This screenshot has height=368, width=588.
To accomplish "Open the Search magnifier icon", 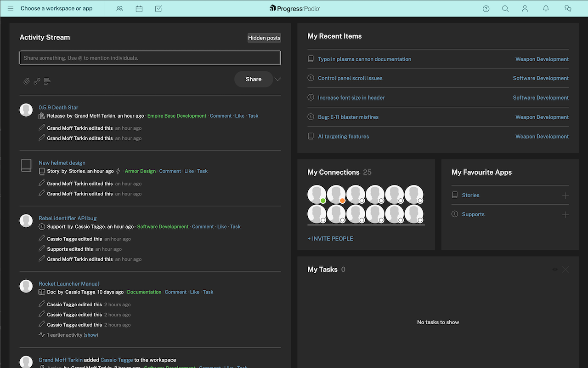I will point(505,8).
